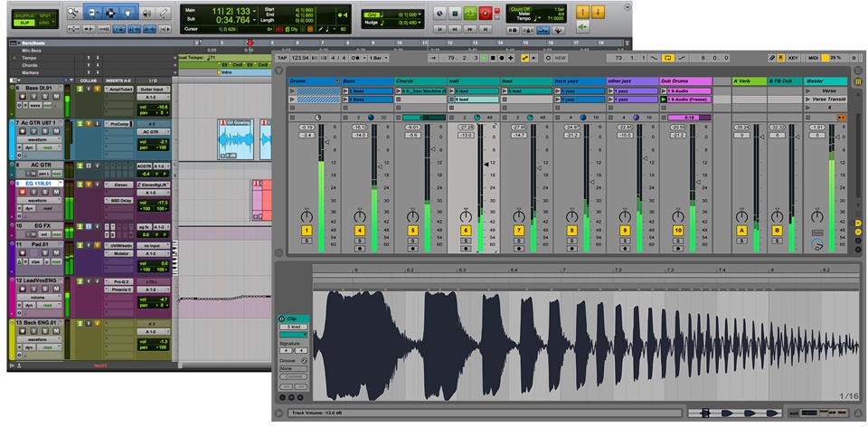Click the Clip activator power icon
Image resolution: width=868 pixels, height=427 pixels.
[x=282, y=319]
